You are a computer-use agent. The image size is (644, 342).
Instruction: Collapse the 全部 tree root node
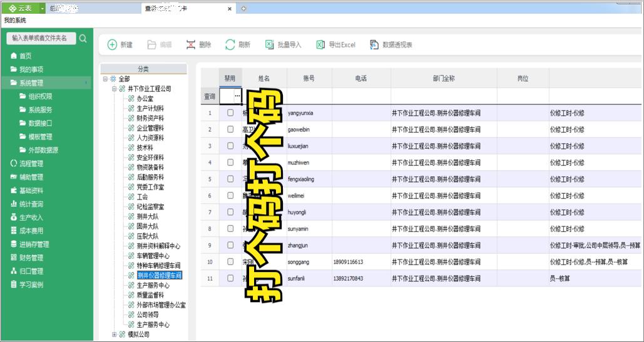[x=105, y=79]
